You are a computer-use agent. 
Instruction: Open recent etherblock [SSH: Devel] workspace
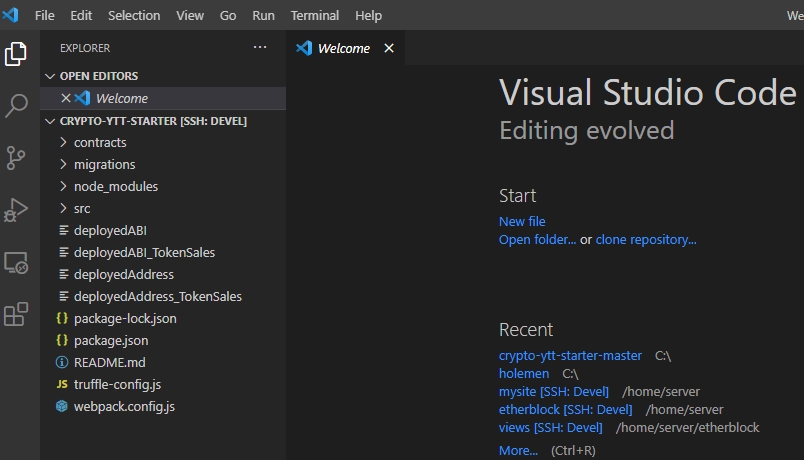pyautogui.click(x=566, y=409)
